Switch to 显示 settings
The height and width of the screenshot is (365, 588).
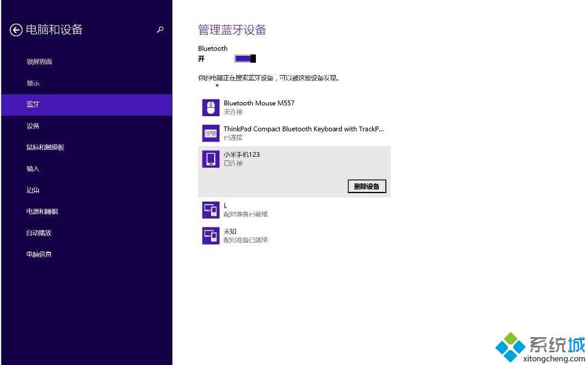pos(33,83)
